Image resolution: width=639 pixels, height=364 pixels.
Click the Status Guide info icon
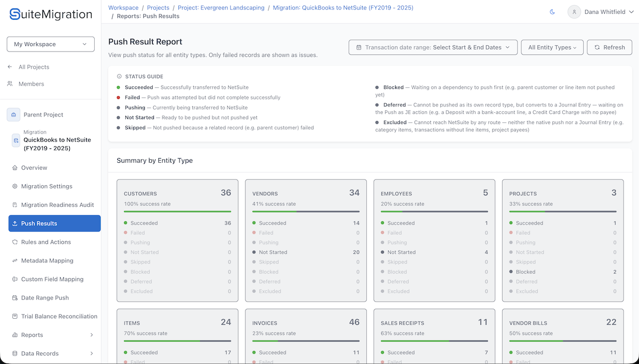click(x=119, y=77)
